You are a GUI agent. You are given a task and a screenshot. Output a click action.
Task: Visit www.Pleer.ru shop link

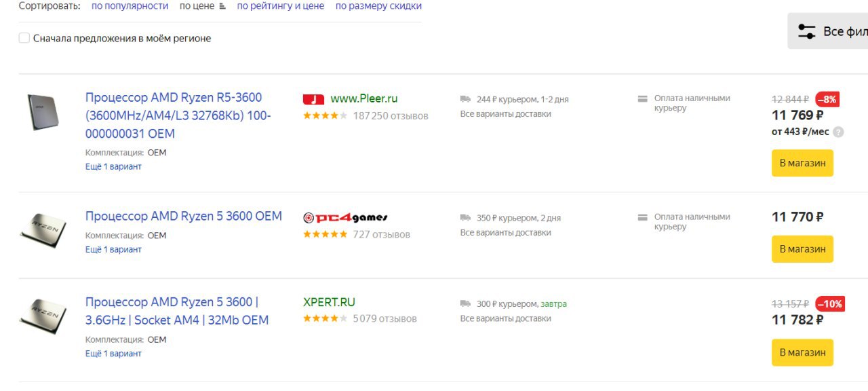coord(364,98)
